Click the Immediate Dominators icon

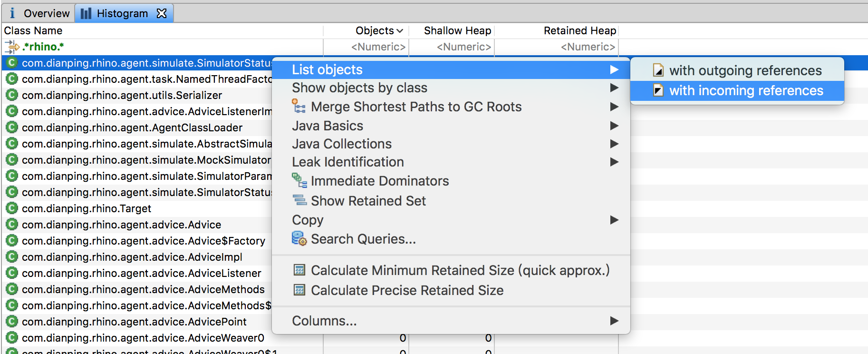pos(299,180)
